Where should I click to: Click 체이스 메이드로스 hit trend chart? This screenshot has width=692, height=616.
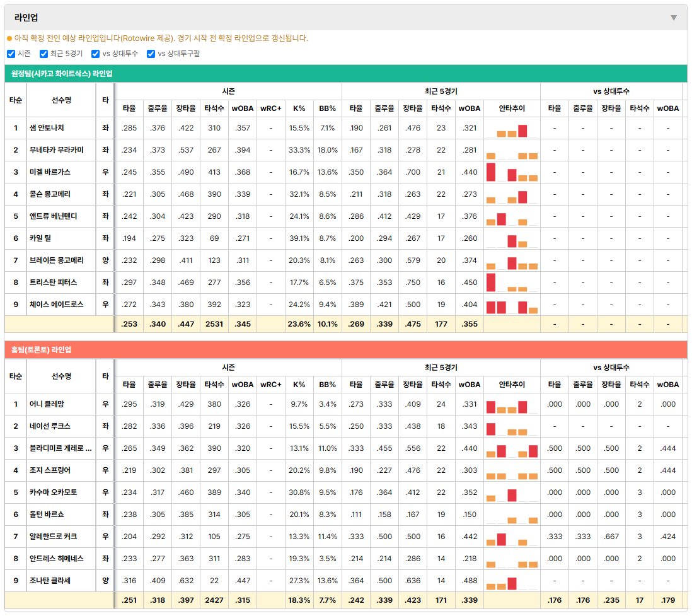click(x=512, y=305)
